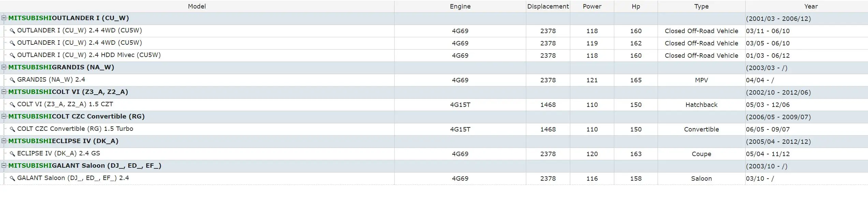The image size is (868, 221).
Task: Click magnifier icon beside COLT CZC Convertible 1.5 Turbo
Action: click(x=12, y=129)
